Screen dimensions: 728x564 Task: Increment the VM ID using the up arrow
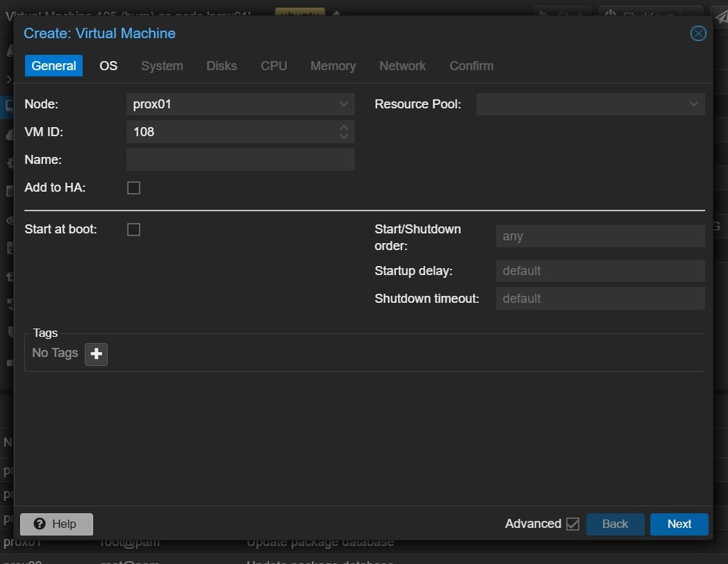(x=343, y=128)
